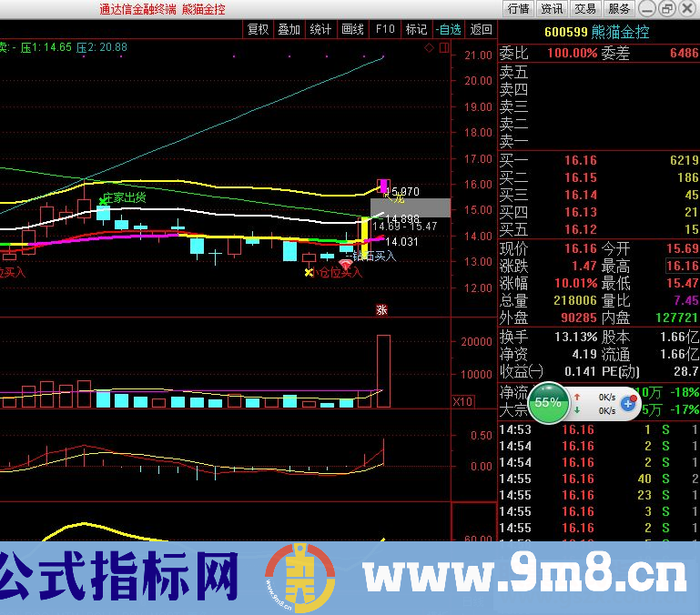This screenshot has height=615, width=700.
Task: Click the 复权 toolbar button
Action: (258, 29)
